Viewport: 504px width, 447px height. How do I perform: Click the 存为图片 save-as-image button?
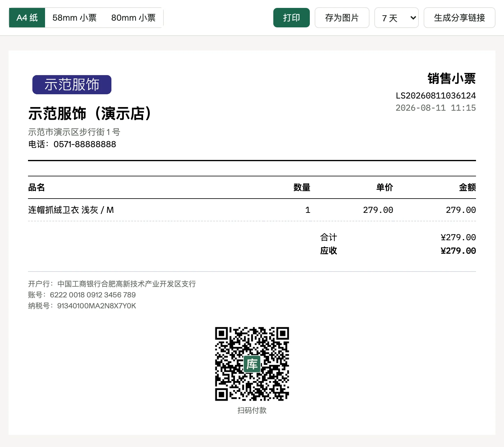point(342,18)
